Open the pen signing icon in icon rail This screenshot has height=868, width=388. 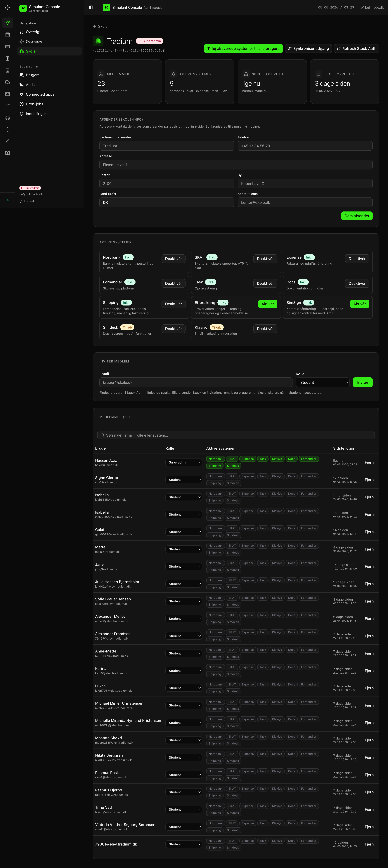click(7, 142)
